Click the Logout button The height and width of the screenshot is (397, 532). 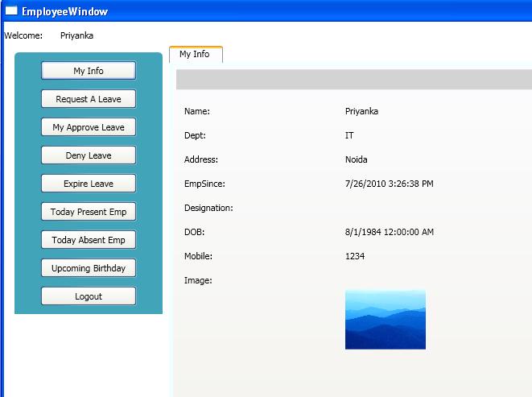pyautogui.click(x=89, y=296)
